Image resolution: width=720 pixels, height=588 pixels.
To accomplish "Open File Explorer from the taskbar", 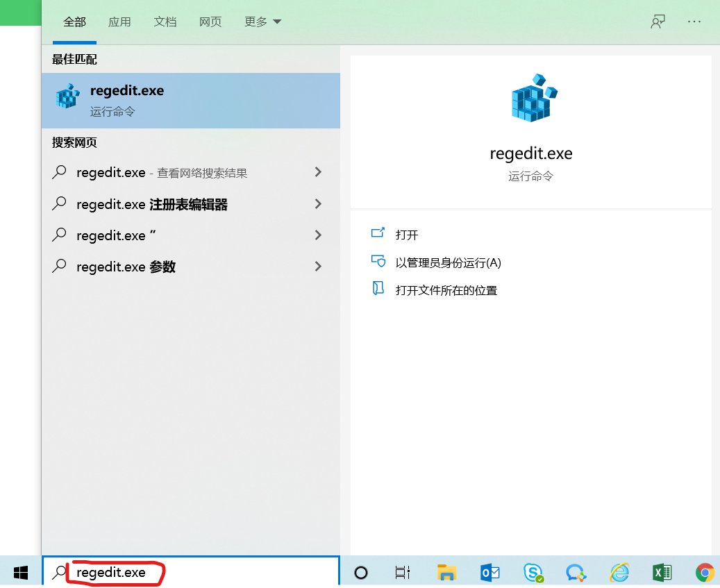I will click(x=446, y=572).
